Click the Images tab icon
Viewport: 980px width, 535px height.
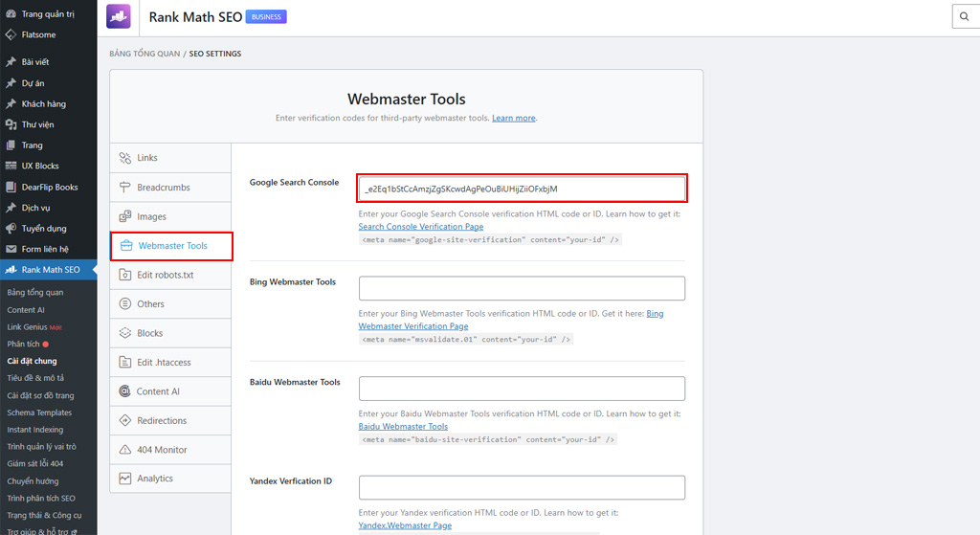coord(125,216)
